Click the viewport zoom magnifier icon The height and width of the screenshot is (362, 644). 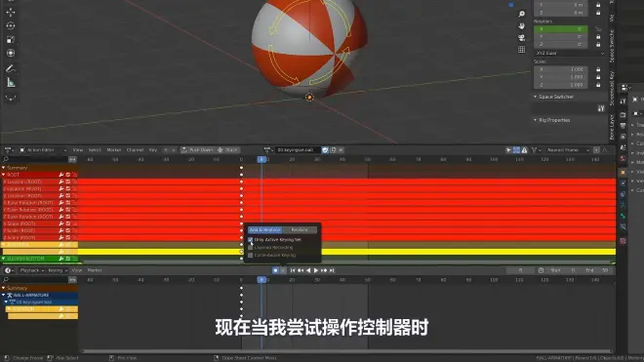click(522, 15)
